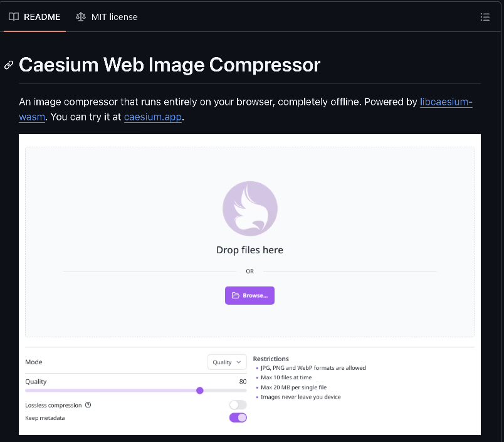This screenshot has height=442, width=504.
Task: Visit the caesium.app link
Action: coord(152,117)
